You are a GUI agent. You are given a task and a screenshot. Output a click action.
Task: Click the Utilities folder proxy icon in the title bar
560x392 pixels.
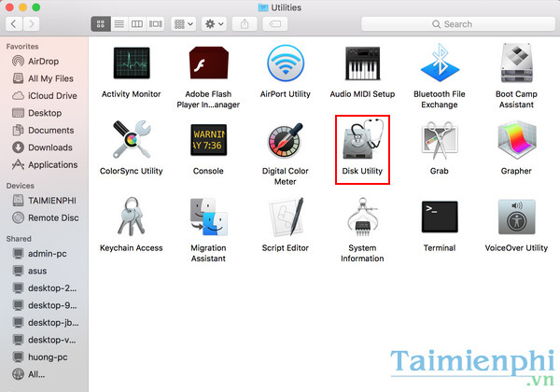point(263,7)
